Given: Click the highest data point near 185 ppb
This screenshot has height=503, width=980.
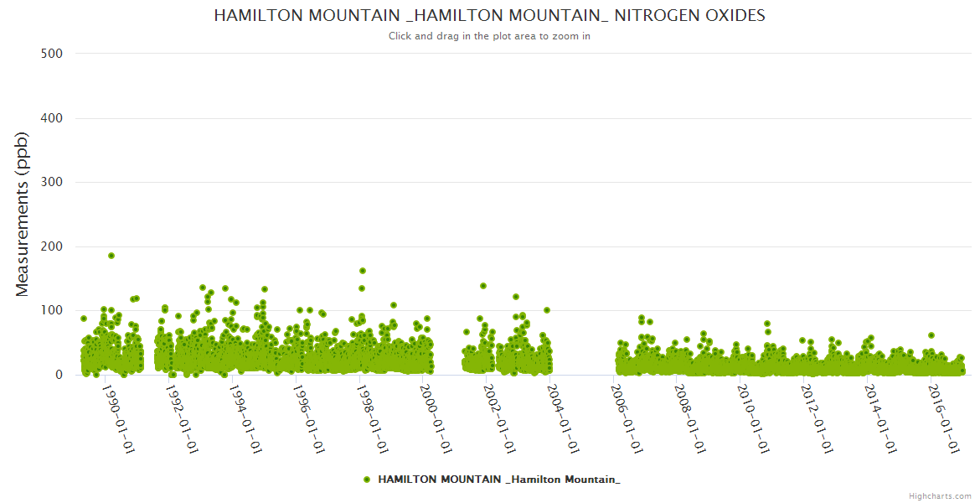Looking at the screenshot, I should coord(111,256).
